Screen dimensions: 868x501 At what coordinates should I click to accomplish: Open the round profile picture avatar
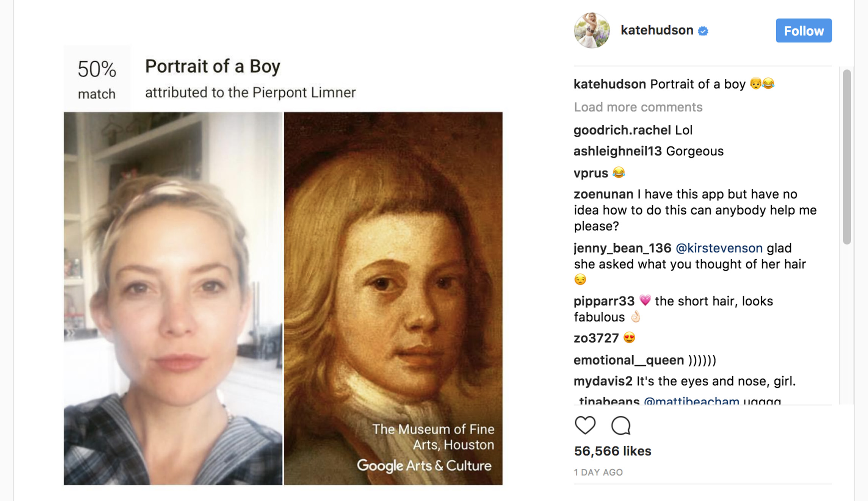[x=592, y=30]
